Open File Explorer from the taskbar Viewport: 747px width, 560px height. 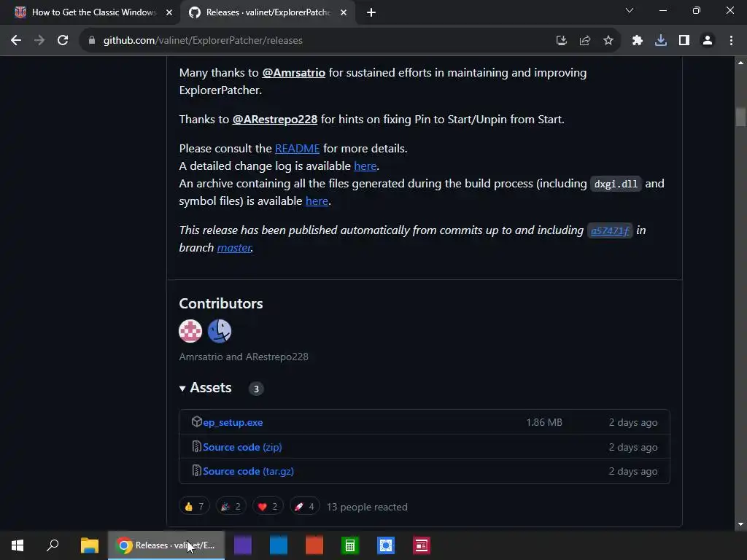pos(89,545)
